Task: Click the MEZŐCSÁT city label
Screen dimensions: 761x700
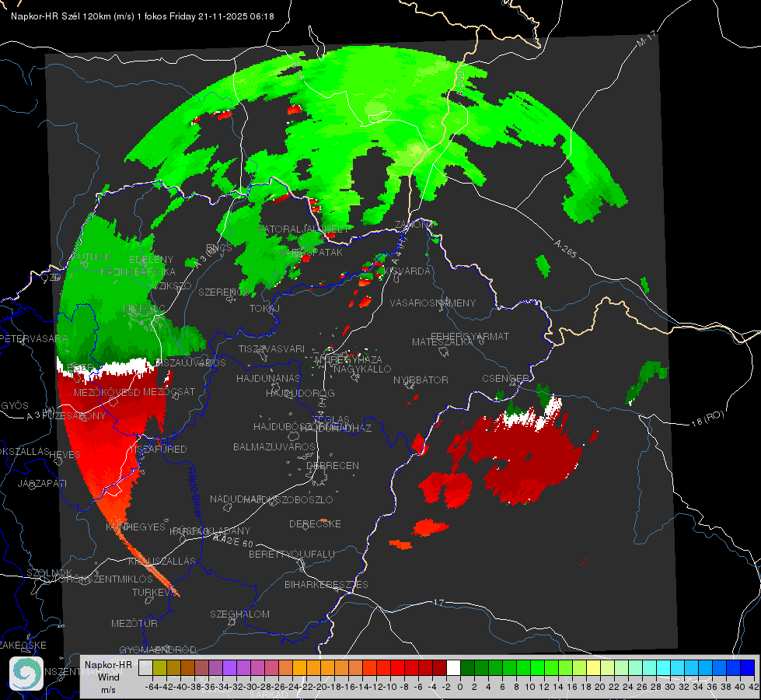Action: (169, 391)
